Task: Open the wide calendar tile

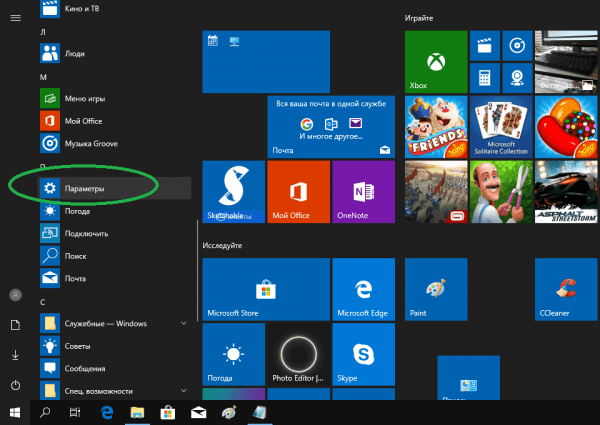Action: point(266,62)
